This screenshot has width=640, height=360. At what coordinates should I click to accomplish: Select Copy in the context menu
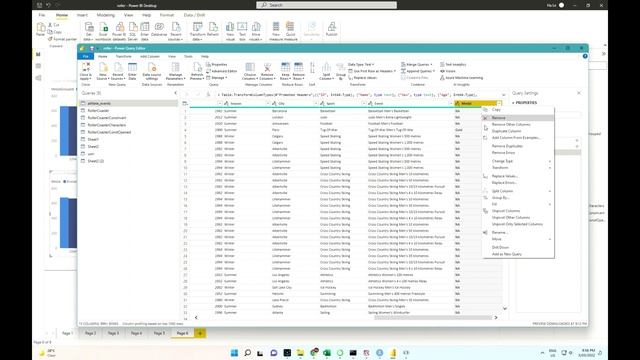518,110
